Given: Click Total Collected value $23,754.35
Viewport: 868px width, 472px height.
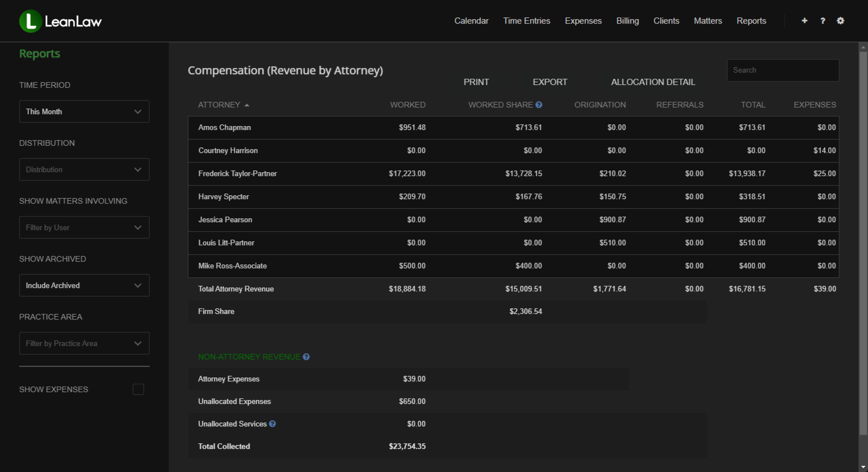Looking at the screenshot, I should (407, 446).
